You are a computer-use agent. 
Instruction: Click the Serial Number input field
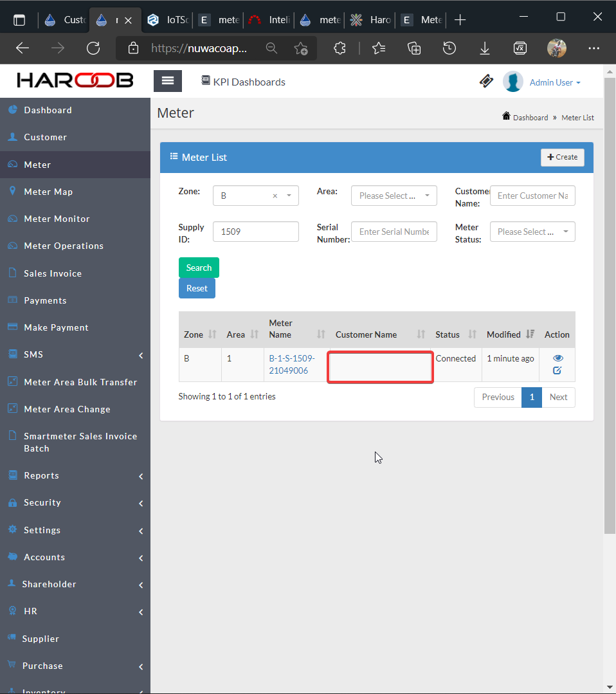pos(394,232)
